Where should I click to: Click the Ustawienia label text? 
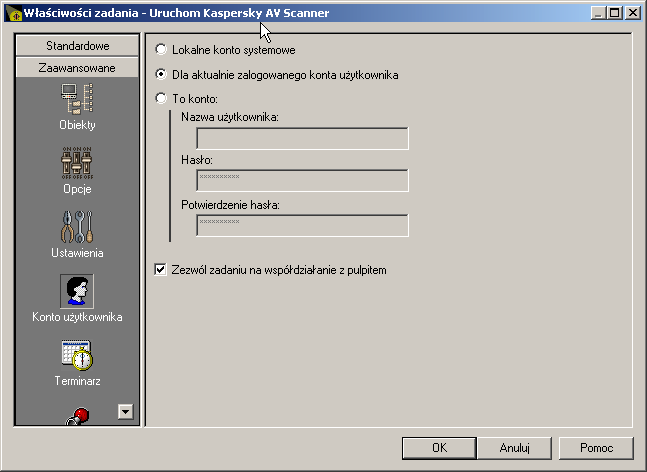coord(77,253)
